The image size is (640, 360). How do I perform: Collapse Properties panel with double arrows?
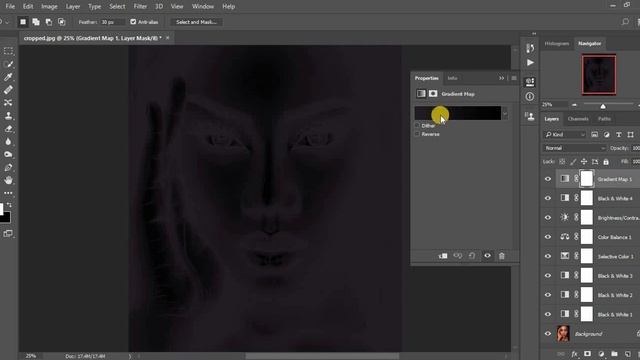point(501,78)
